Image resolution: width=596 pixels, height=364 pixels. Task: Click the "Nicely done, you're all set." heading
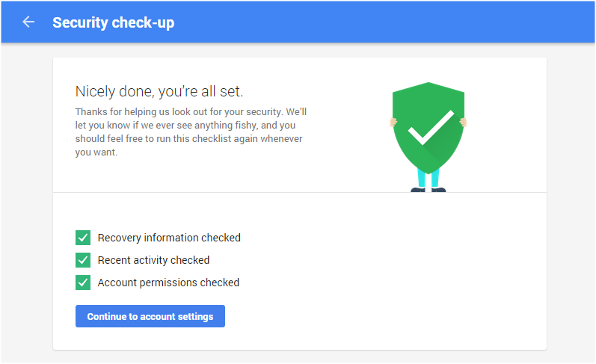pos(159,91)
